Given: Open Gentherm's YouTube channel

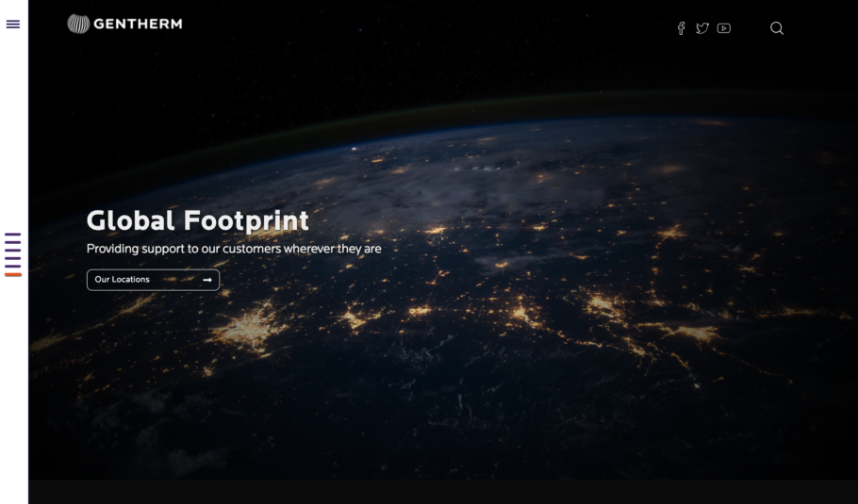Looking at the screenshot, I should (724, 28).
